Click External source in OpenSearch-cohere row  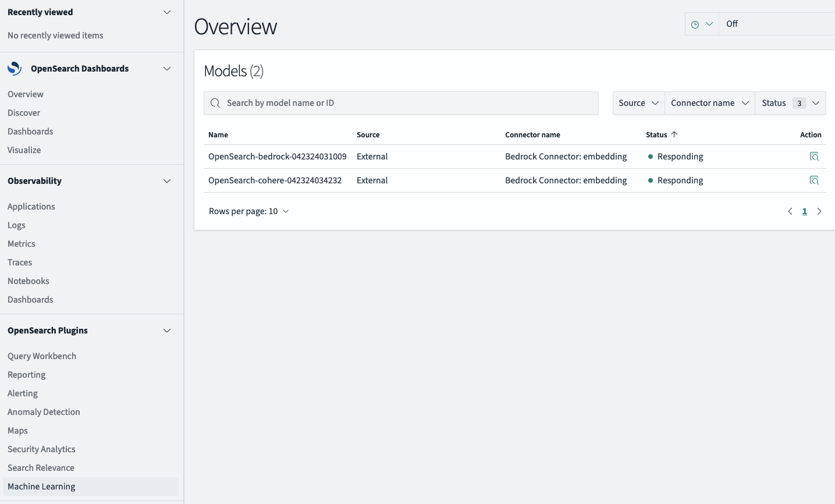point(372,180)
